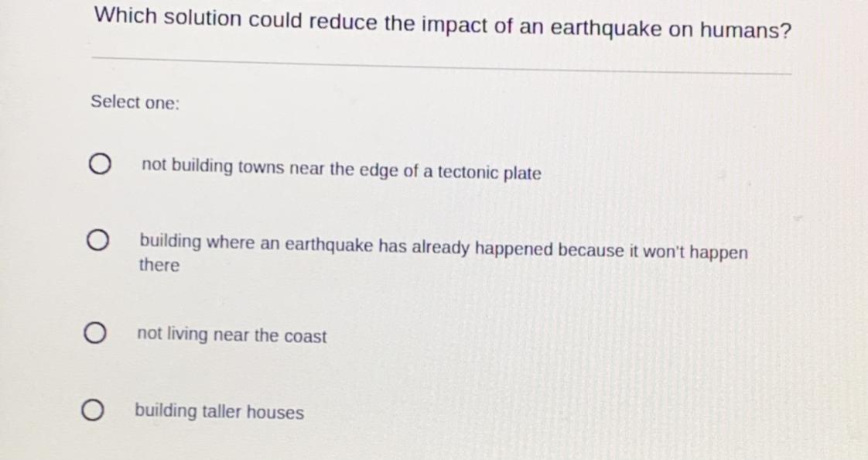Mark the 'not living near the coast' radio button
The width and height of the screenshot is (868, 460).
click(94, 333)
